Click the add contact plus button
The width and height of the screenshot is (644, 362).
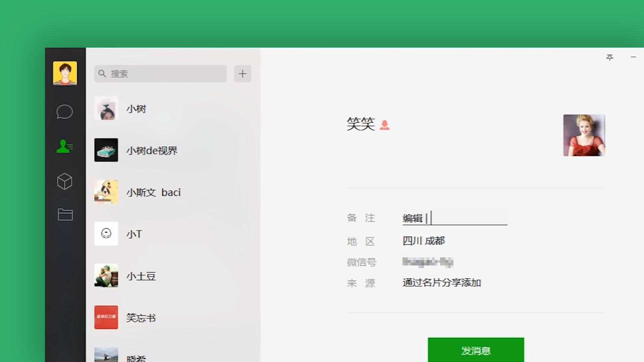click(x=243, y=73)
